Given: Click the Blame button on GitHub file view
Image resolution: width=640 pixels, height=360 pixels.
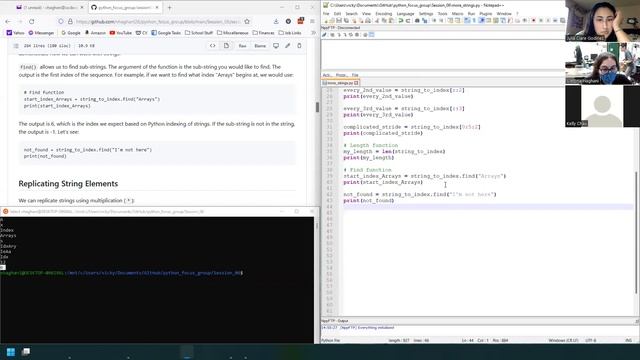Looking at the screenshot, I should [260, 46].
